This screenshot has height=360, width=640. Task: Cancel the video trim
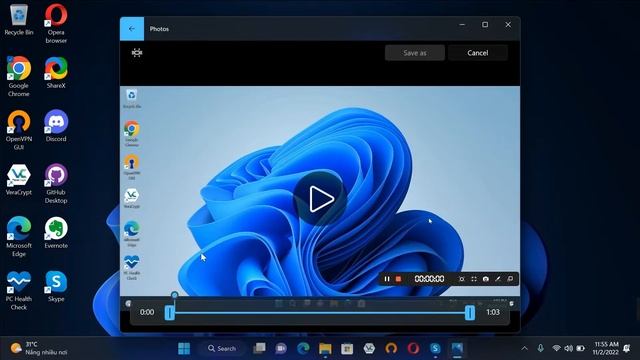click(x=478, y=53)
